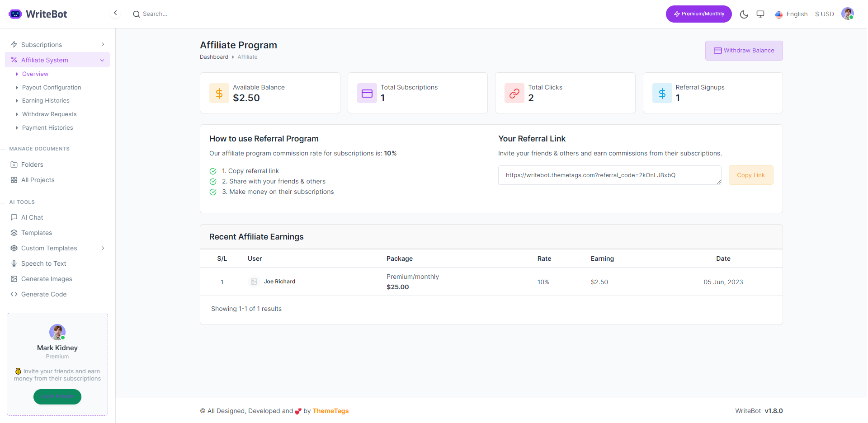The width and height of the screenshot is (868, 423).
Task: Open the user profile avatar menu
Action: click(x=848, y=14)
